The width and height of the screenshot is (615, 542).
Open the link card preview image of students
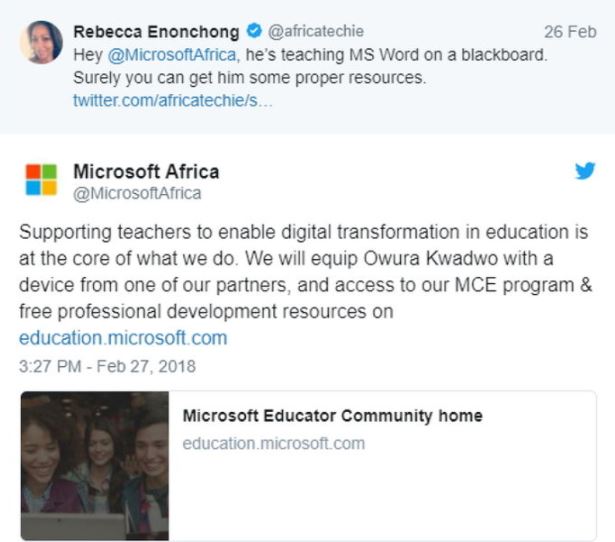pyautogui.click(x=95, y=466)
